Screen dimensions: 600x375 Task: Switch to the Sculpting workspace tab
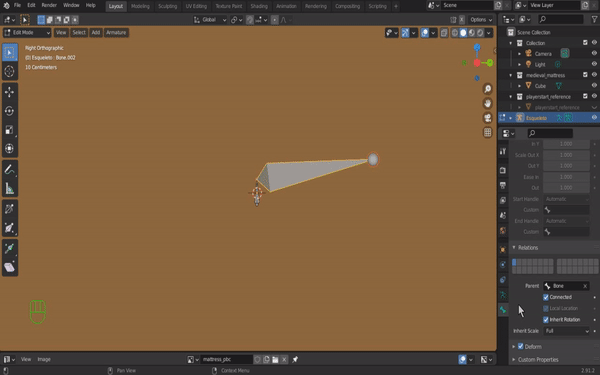click(x=168, y=6)
